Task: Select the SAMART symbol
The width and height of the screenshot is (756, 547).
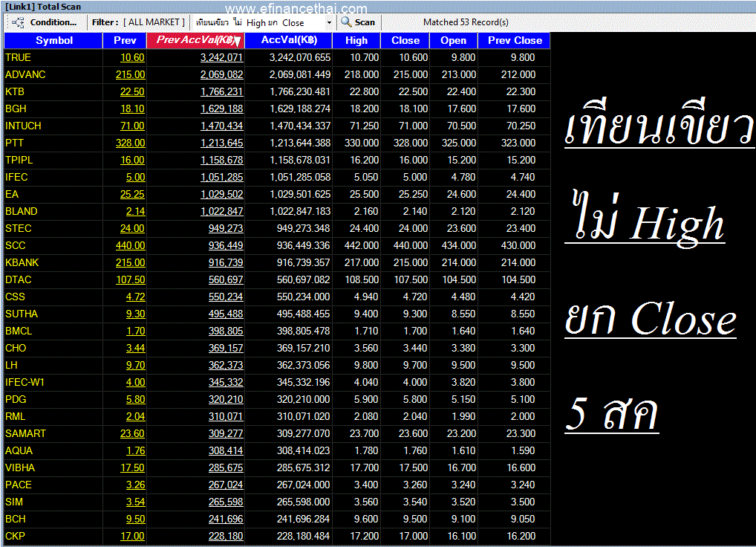Action: [x=25, y=433]
